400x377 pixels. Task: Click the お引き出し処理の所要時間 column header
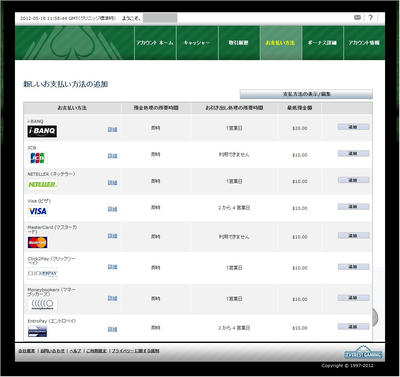coord(234,108)
